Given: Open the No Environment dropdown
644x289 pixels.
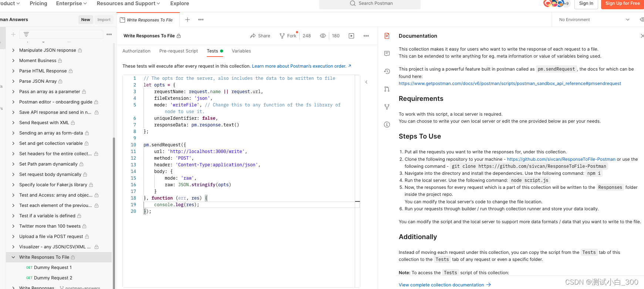Looking at the screenshot, I should [x=594, y=20].
